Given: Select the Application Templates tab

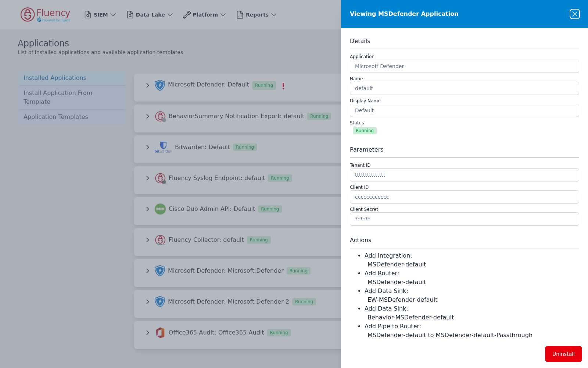Looking at the screenshot, I should click(x=72, y=117).
